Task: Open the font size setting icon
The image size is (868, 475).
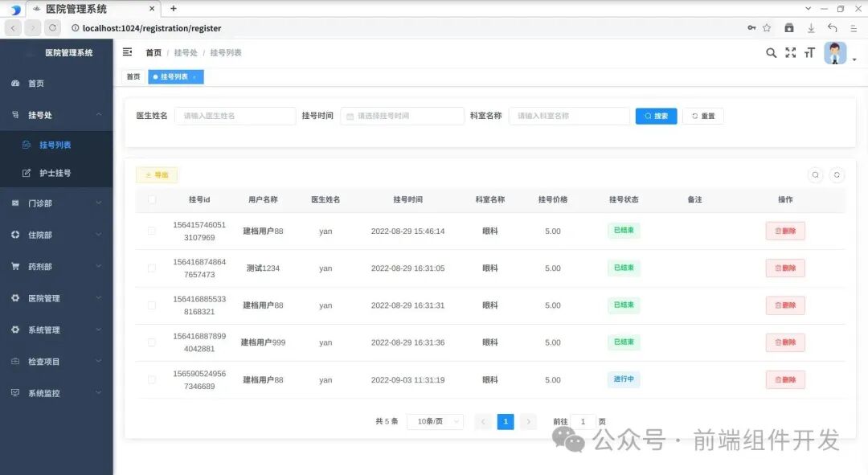Action: 809,52
